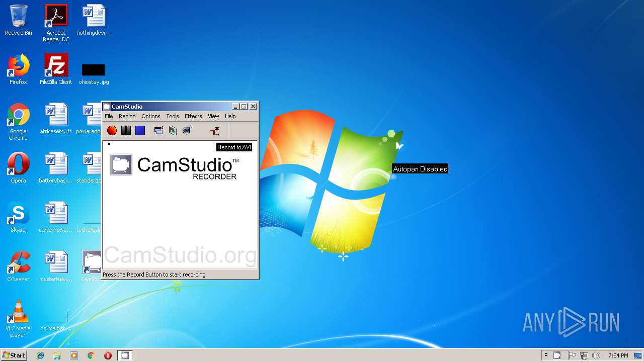644x362 pixels.
Task: Toggle CamStudio view with the stacked-windows icon
Action: pyautogui.click(x=158, y=131)
